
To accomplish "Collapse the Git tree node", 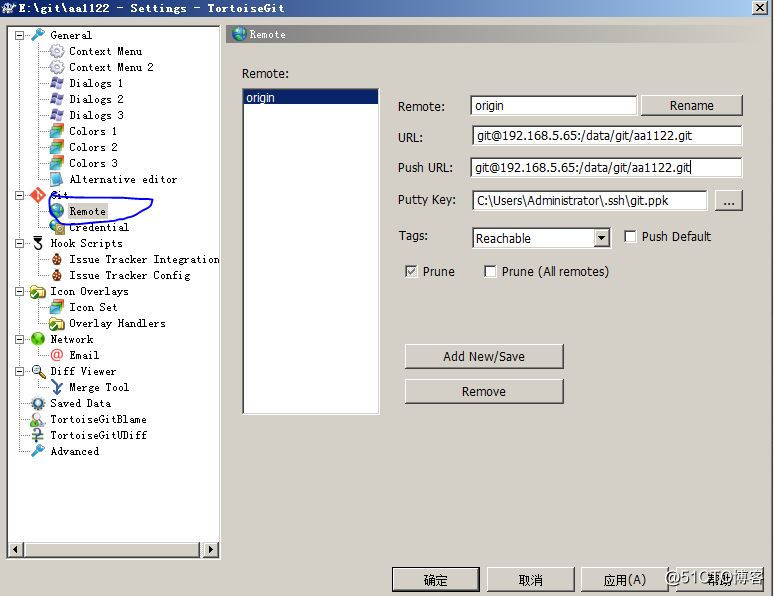I will 19,195.
